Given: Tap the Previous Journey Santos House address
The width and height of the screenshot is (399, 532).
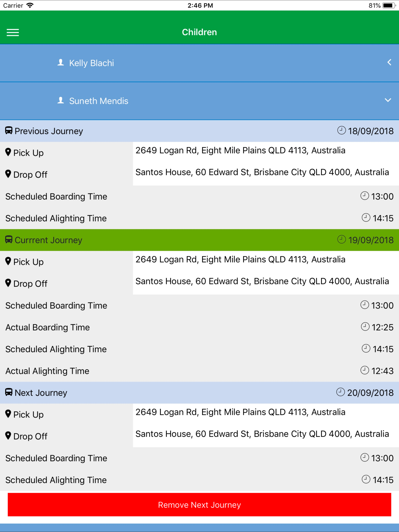Looking at the screenshot, I should 262,173.
